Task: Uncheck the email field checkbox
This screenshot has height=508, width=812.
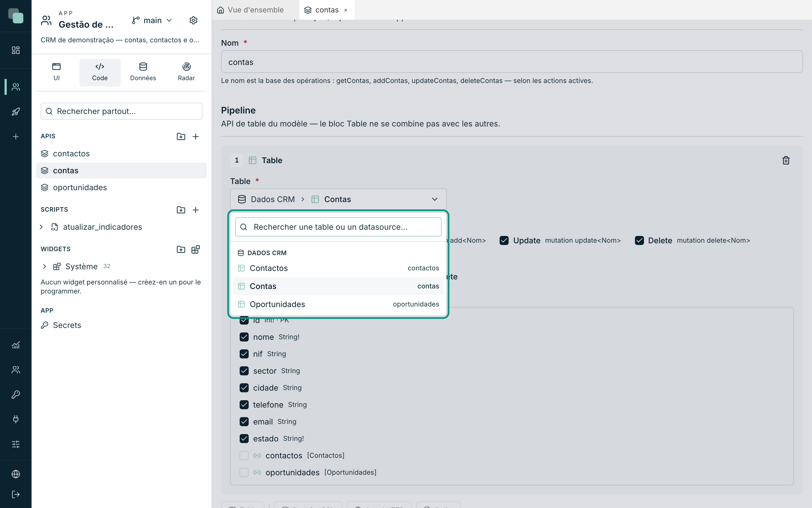Action: [x=244, y=422]
